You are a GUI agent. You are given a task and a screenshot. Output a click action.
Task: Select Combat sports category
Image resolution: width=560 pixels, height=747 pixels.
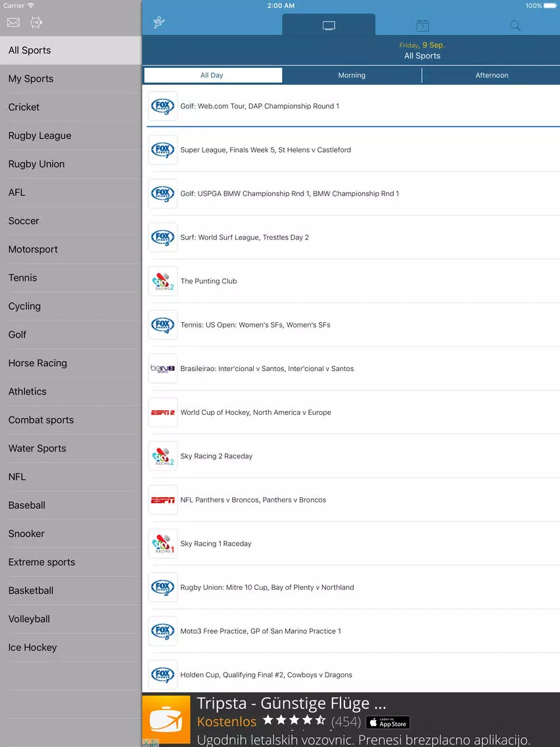(70, 420)
